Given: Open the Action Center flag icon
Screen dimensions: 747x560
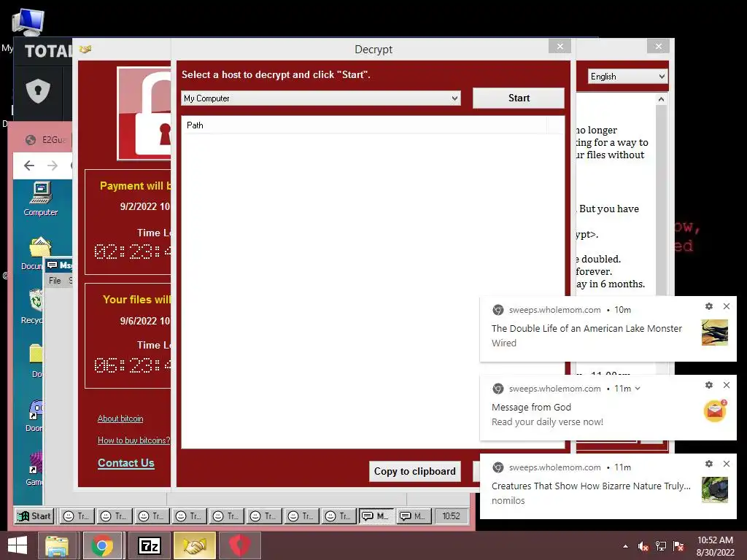Looking at the screenshot, I should pos(678,546).
